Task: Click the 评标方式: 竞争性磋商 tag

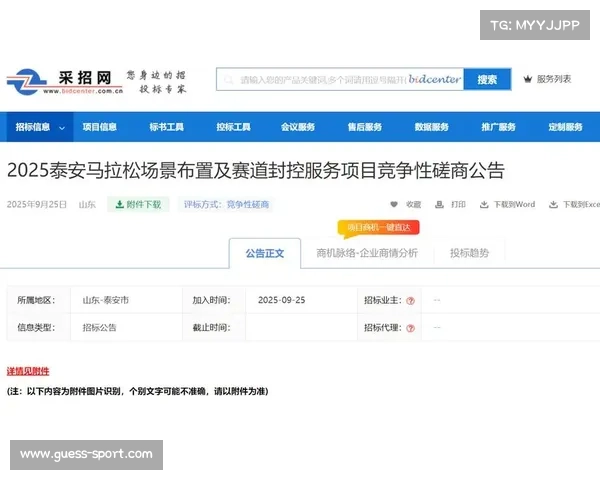Action: (x=227, y=204)
